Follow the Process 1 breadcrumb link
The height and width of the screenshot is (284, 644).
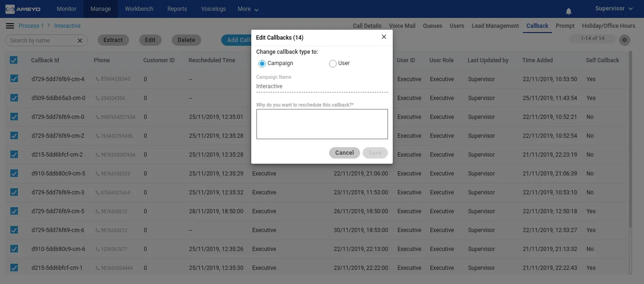click(x=31, y=26)
